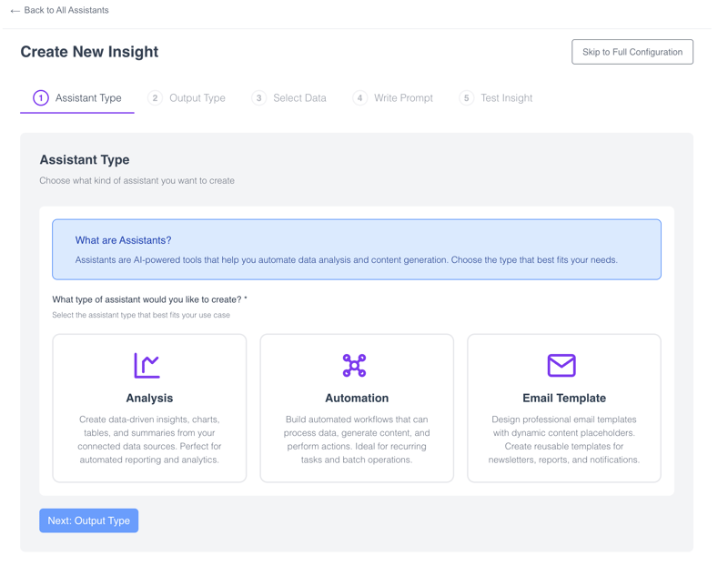Open the Test Insight tab

coord(506,98)
